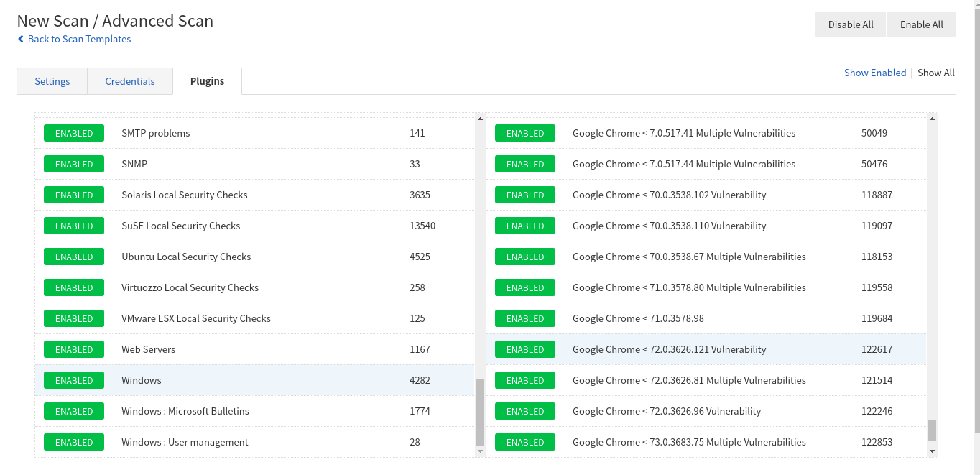This screenshot has height=475, width=980.
Task: Open Google Chrome < 72.0.3626.81 Multiple Vulnerabilities
Action: [689, 380]
